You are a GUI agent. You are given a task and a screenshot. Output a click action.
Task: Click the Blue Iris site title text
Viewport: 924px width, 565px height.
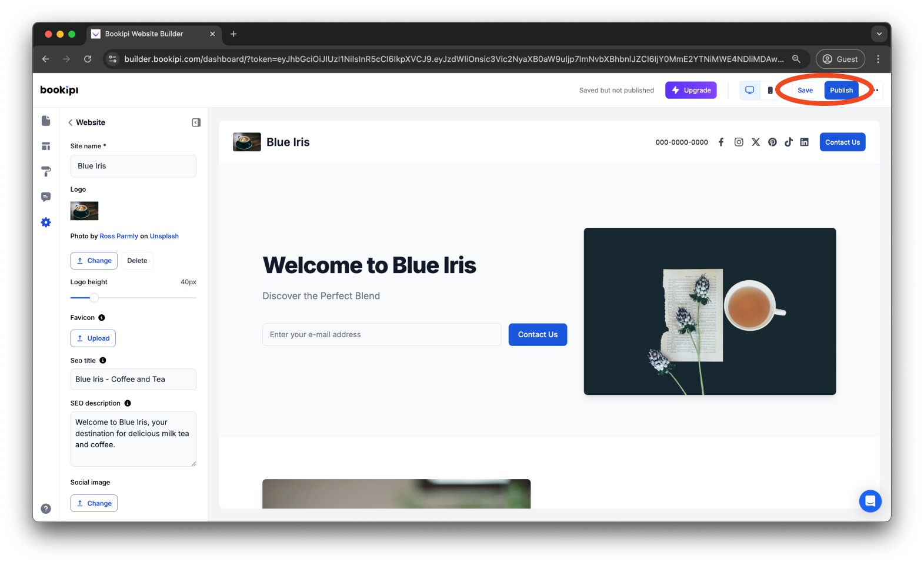coord(288,142)
